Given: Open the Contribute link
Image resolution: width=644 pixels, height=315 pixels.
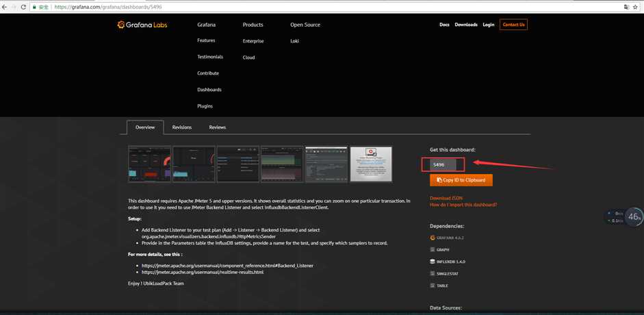Looking at the screenshot, I should point(208,73).
